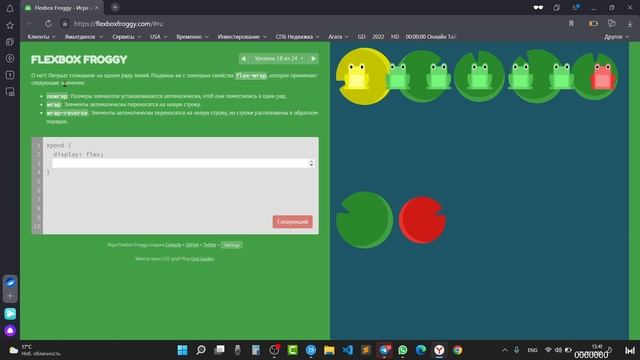
Task: Open notifications bell in sidebar
Action: pyautogui.click(x=10, y=8)
